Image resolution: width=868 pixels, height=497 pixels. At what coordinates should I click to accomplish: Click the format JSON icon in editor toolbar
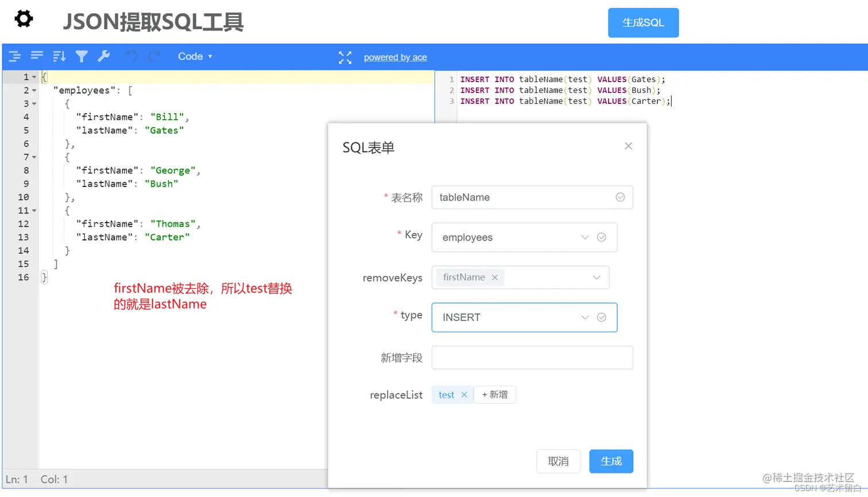pyautogui.click(x=15, y=56)
